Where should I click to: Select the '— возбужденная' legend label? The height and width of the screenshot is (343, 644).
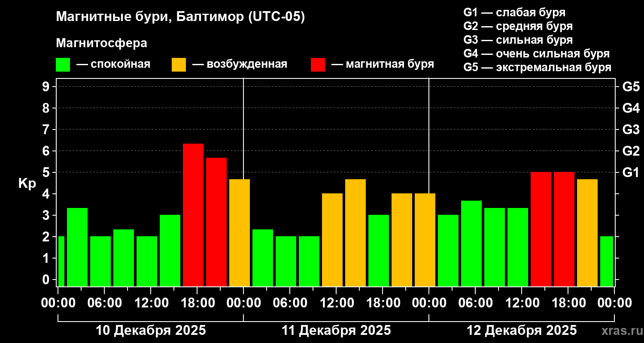(240, 64)
